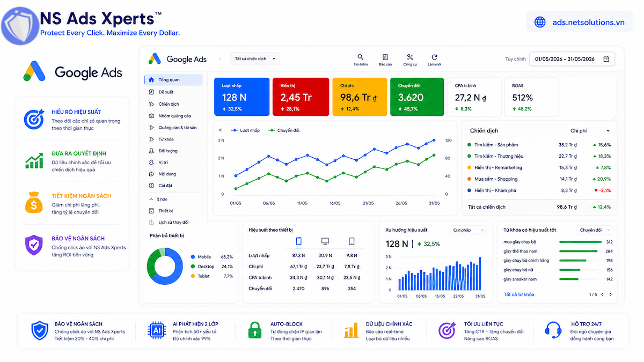The height and width of the screenshot is (362, 644).
Task: Open Đề xuất in the sidebar
Action: [x=173, y=92]
